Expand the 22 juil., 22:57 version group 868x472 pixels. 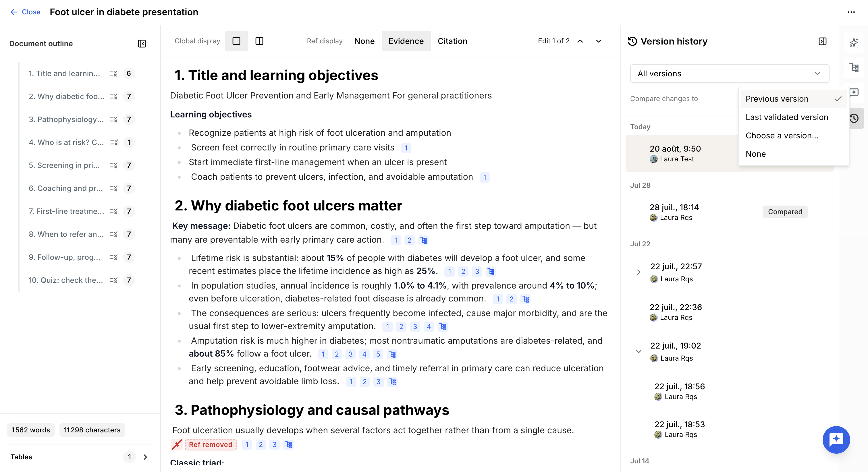click(x=639, y=272)
